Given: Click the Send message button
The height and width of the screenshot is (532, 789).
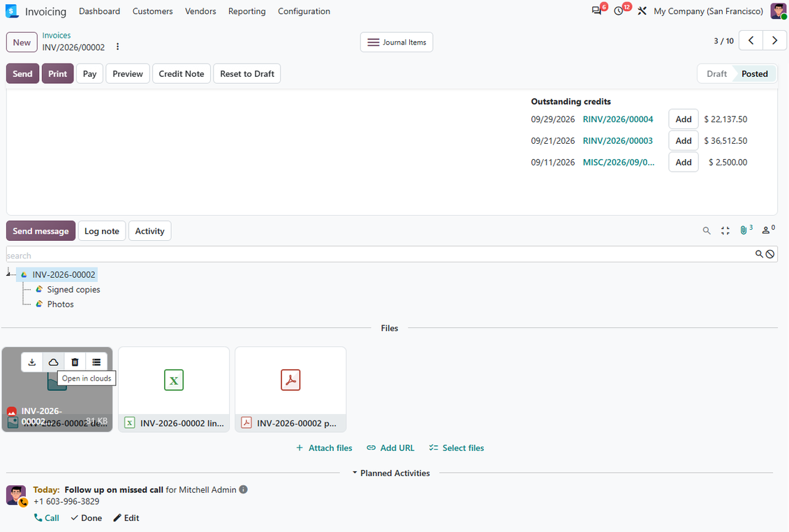Looking at the screenshot, I should coord(40,231).
